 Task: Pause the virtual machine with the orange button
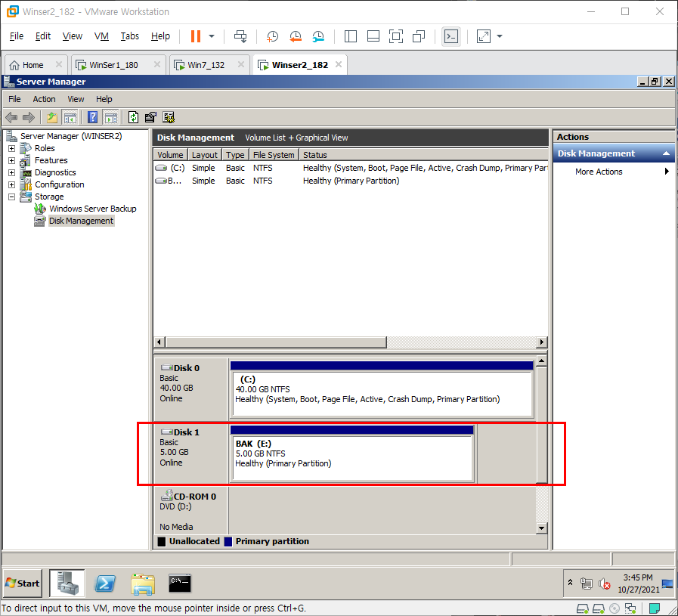[196, 36]
